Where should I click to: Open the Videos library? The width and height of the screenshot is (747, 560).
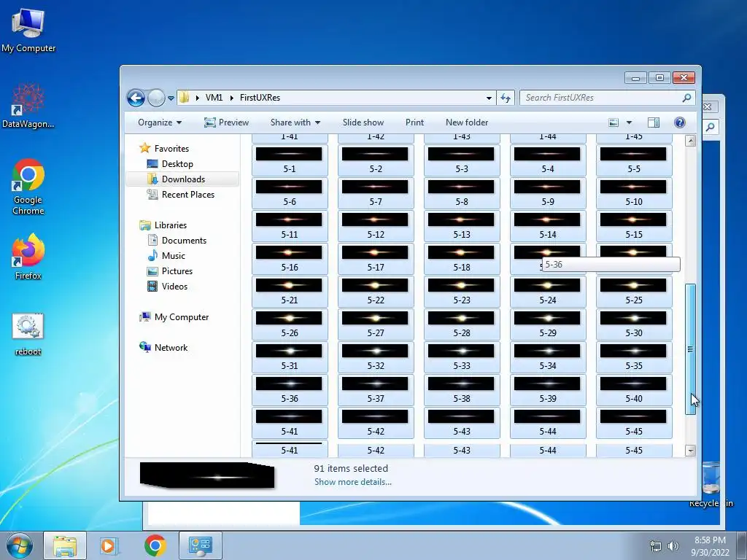(167, 286)
